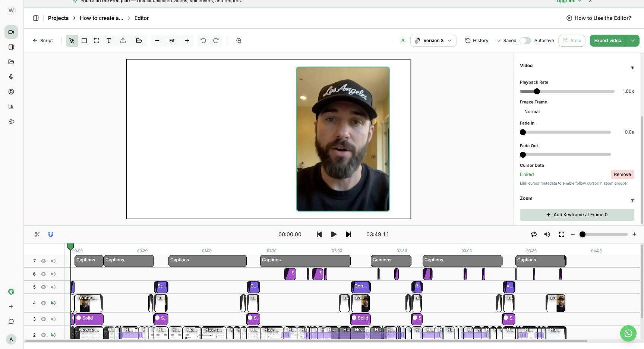Click Add Keyframe at Frame 0
Screen dimensions: 644x349
click(577, 215)
